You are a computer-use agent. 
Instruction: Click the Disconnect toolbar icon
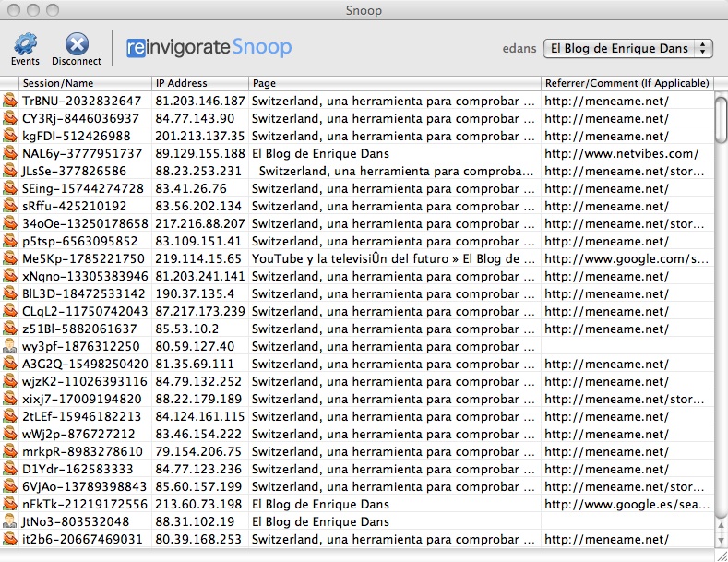point(77,43)
